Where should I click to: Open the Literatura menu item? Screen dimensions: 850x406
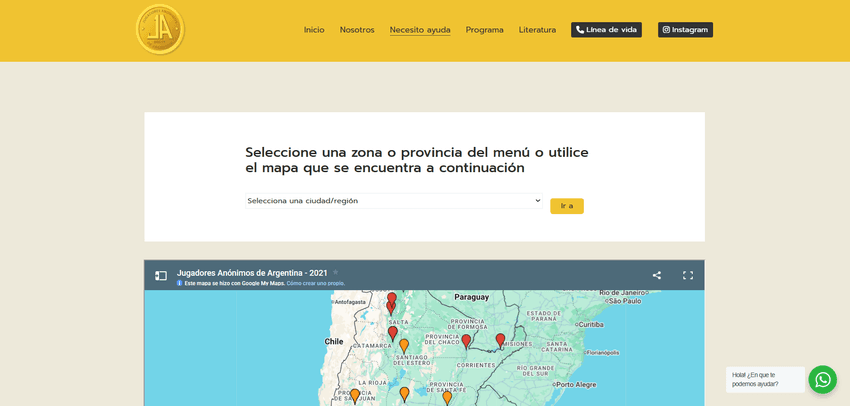coord(537,30)
